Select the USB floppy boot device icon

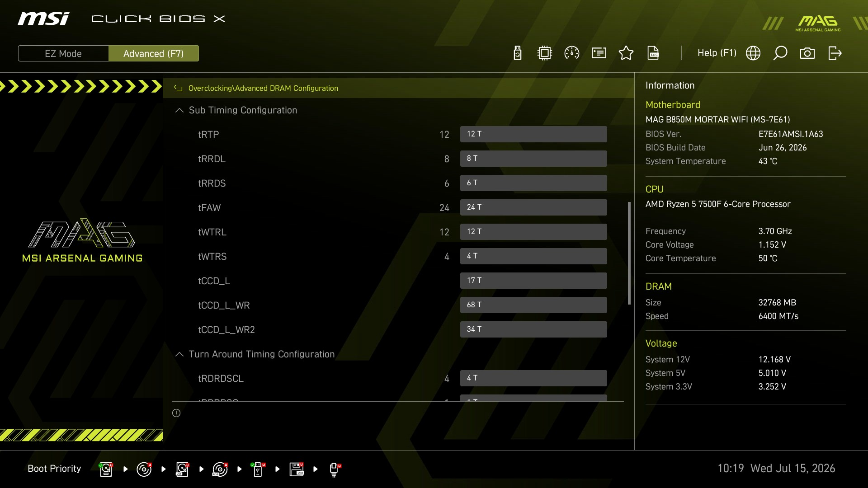point(297,469)
